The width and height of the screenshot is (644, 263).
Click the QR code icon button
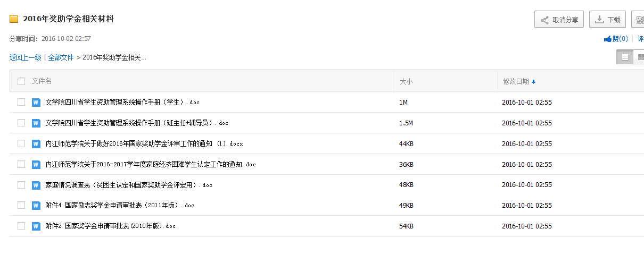pyautogui.click(x=639, y=20)
